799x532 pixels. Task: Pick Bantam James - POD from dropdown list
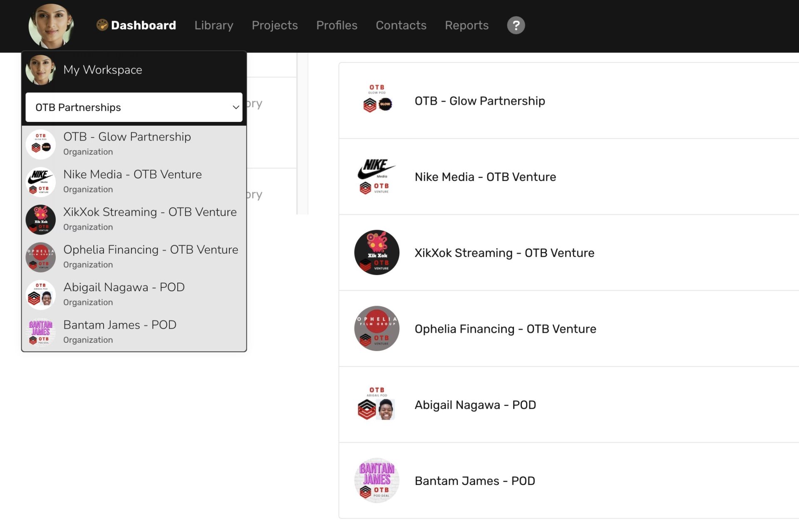pos(120,325)
